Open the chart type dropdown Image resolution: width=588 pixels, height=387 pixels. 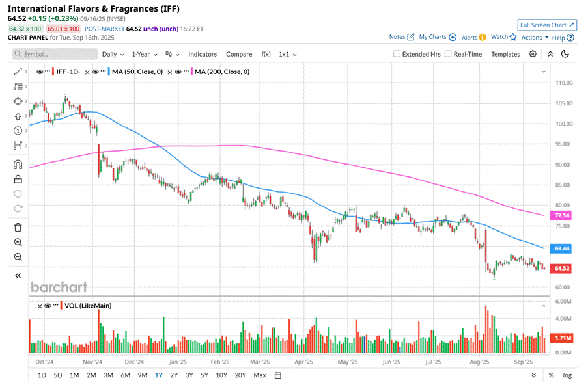pyautogui.click(x=173, y=54)
